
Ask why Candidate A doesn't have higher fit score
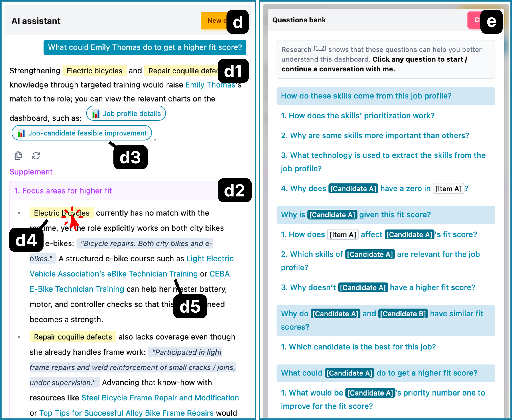(378, 287)
